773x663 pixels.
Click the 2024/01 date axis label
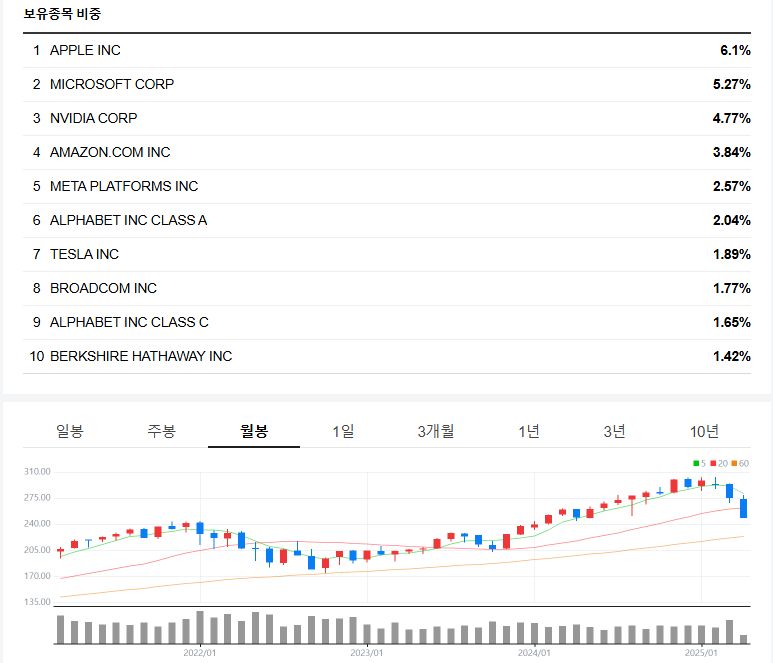[534, 653]
